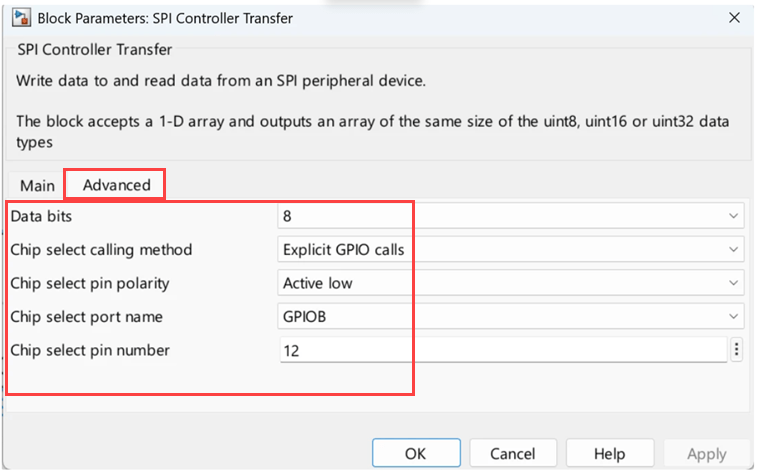757x472 pixels.
Task: Expand the Chip select port name dropdown
Action: [511, 317]
